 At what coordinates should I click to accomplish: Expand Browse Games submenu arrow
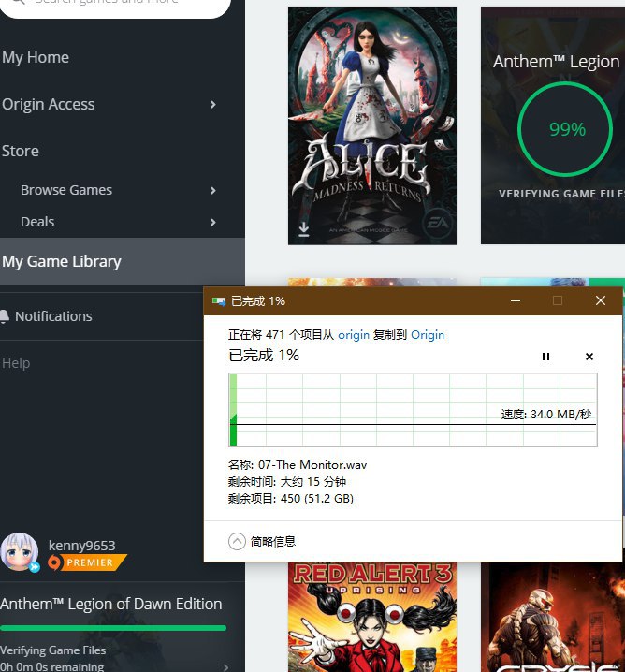213,190
